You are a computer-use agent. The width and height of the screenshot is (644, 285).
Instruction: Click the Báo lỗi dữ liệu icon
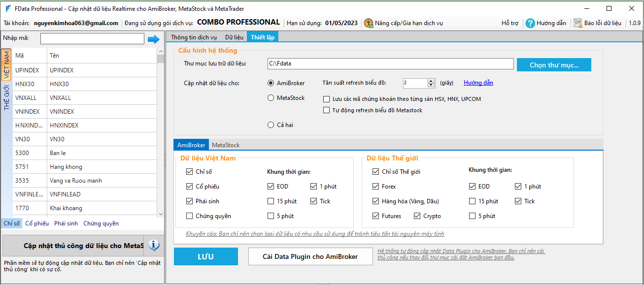pyautogui.click(x=577, y=23)
